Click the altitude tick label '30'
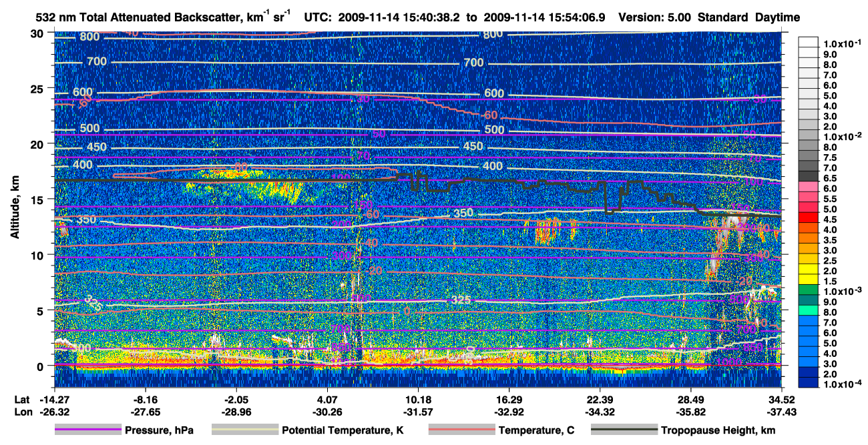This screenshot has width=868, height=445. pos(39,33)
